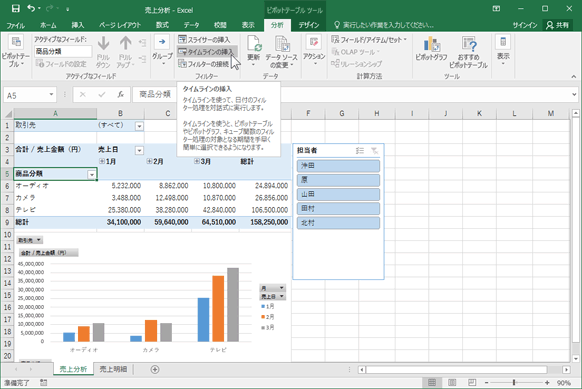The image size is (582, 389).
Task: Expand the 1月 group
Action: [x=102, y=161]
